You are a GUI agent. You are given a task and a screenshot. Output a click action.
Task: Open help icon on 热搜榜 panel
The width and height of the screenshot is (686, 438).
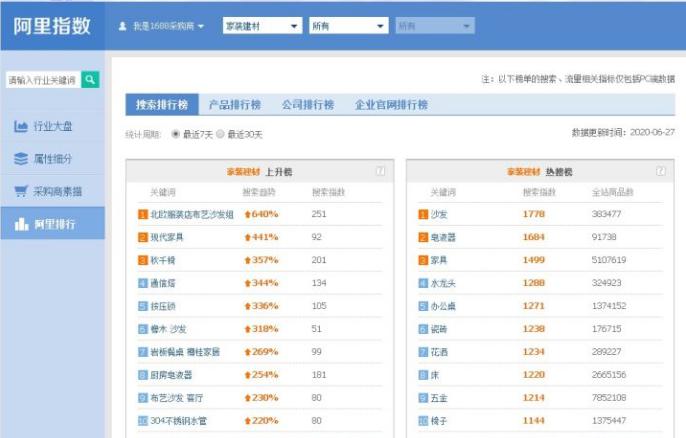661,172
